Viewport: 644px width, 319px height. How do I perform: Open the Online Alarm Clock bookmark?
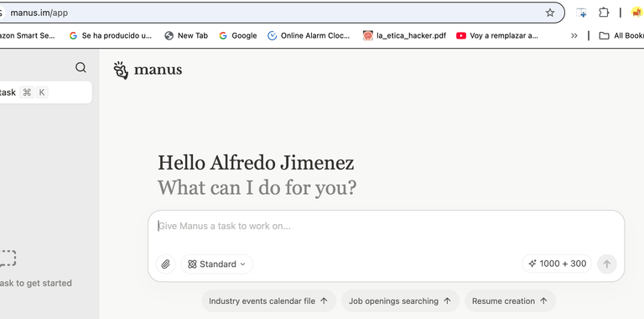coord(309,36)
